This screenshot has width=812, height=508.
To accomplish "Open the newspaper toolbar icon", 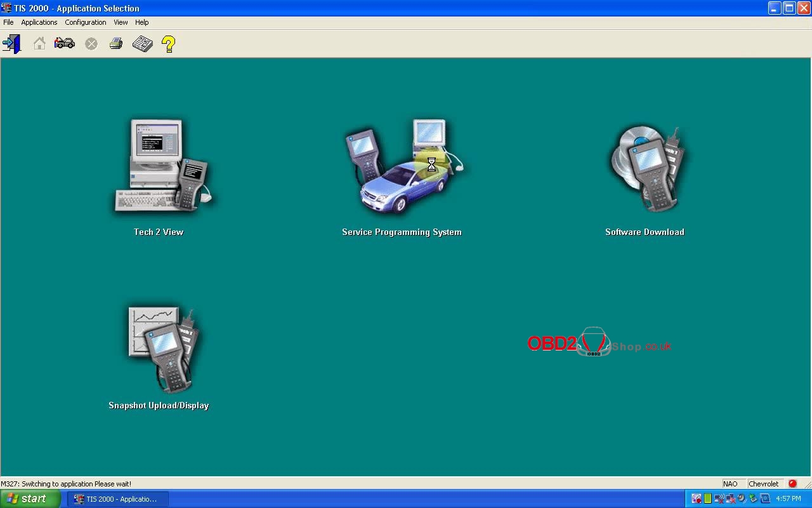I will [143, 44].
